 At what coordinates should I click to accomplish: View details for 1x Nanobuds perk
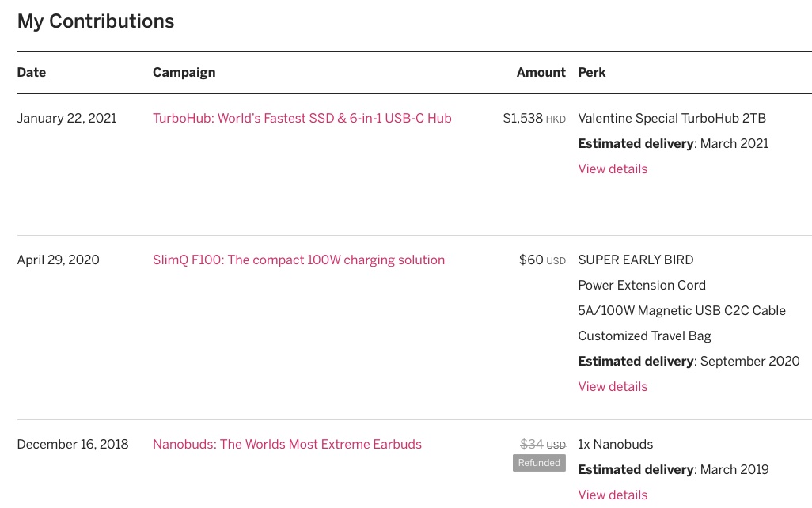tap(613, 495)
